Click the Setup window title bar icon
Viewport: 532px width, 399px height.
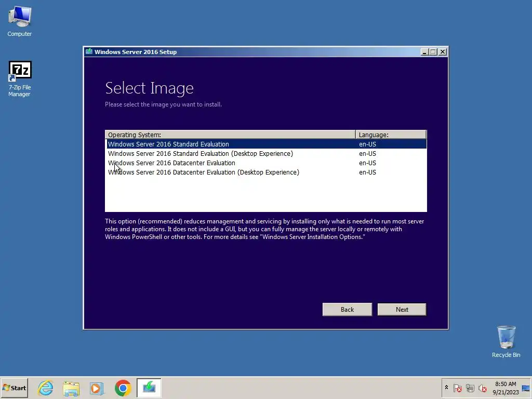(89, 51)
